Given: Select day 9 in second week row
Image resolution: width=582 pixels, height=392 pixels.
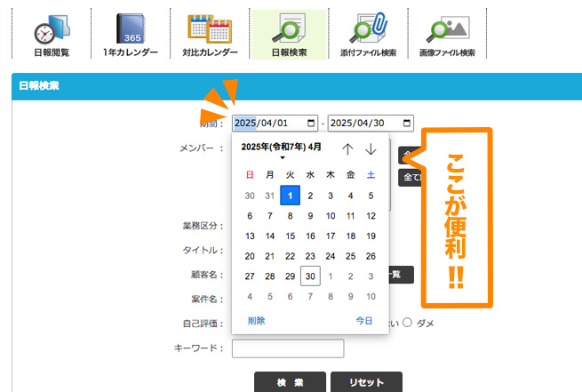Looking at the screenshot, I should (x=310, y=216).
